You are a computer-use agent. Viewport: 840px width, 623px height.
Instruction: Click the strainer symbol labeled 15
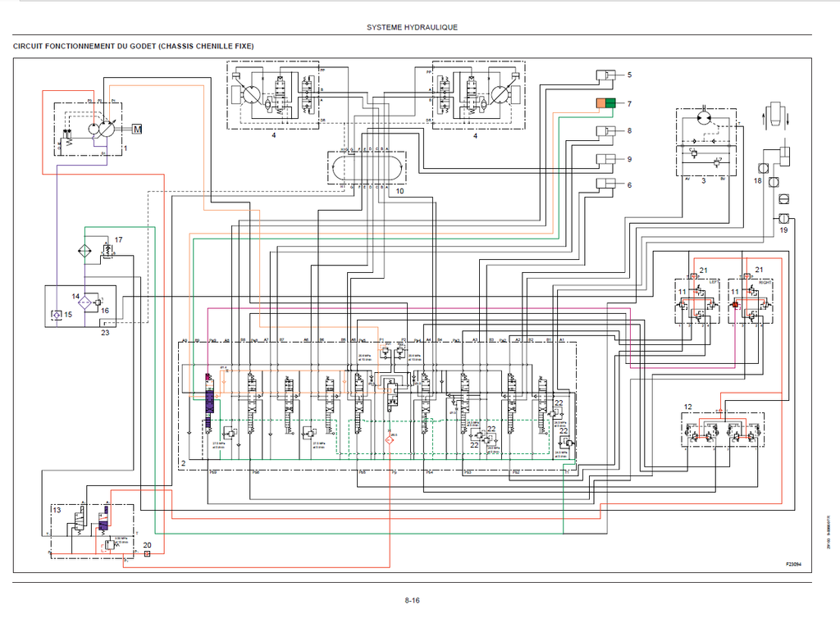coord(57,315)
